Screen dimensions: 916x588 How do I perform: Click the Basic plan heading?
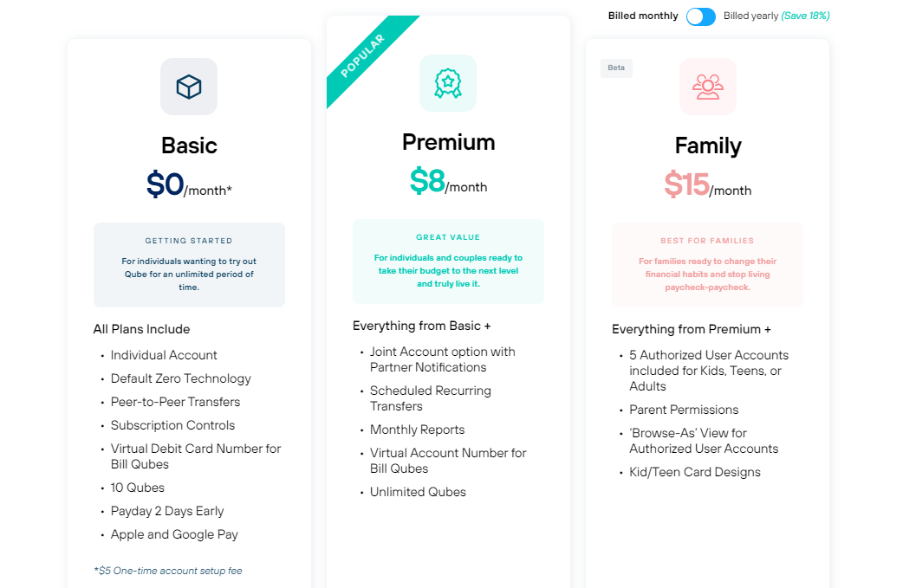point(189,145)
